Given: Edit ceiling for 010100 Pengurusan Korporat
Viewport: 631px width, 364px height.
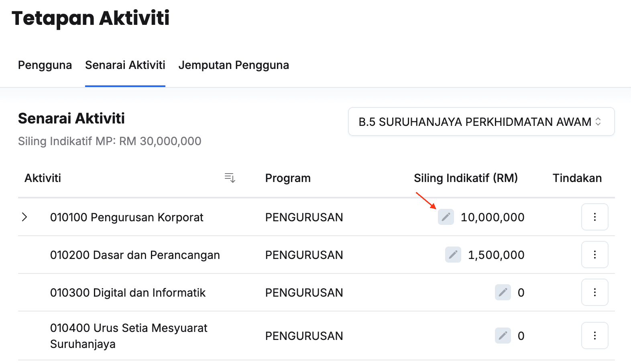Looking at the screenshot, I should tap(446, 217).
